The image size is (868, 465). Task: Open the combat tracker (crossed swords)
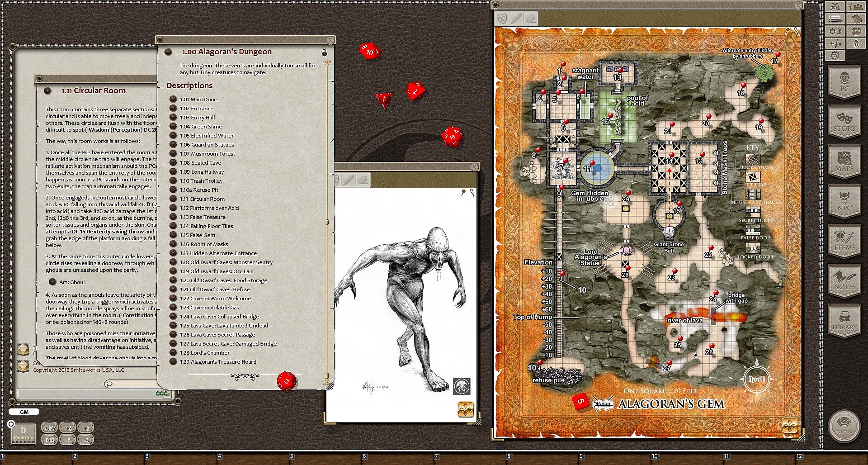835,7
